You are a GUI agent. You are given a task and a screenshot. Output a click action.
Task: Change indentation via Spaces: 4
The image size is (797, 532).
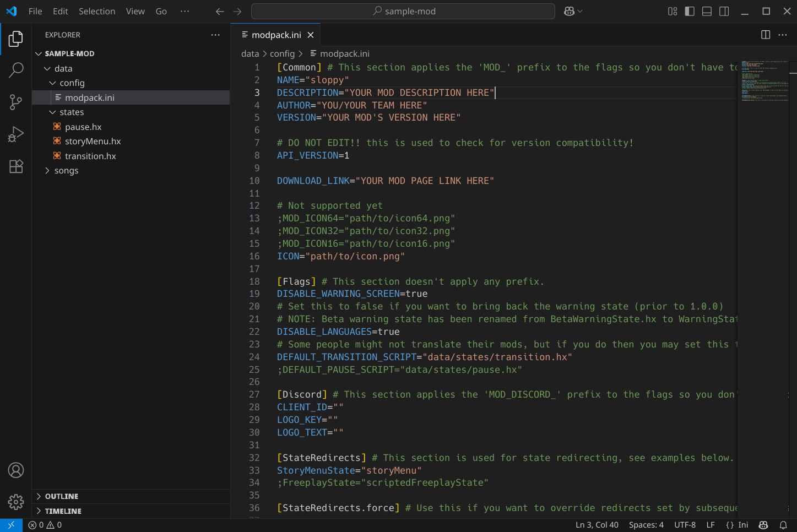646,525
